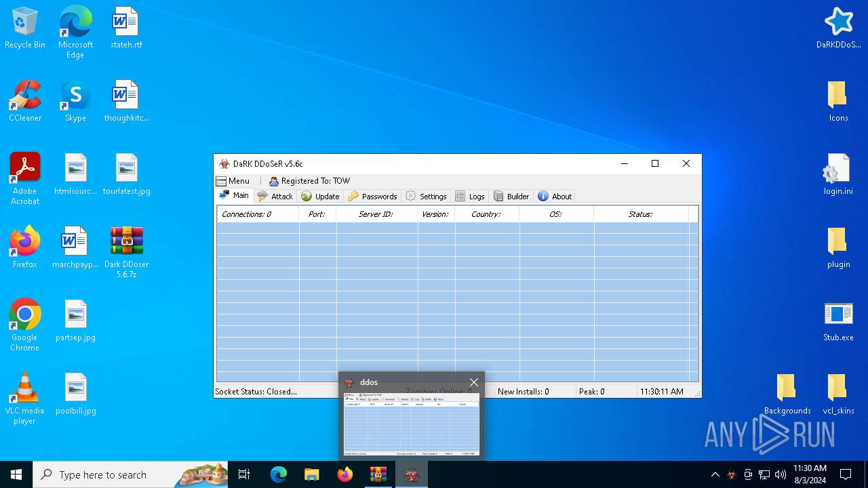Open File Explorer from the taskbar

click(311, 474)
